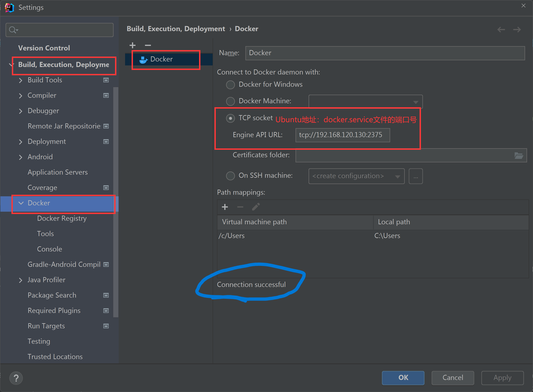Image resolution: width=533 pixels, height=392 pixels.
Task: Click project-level icon beside Required Plugins
Action: pos(106,311)
